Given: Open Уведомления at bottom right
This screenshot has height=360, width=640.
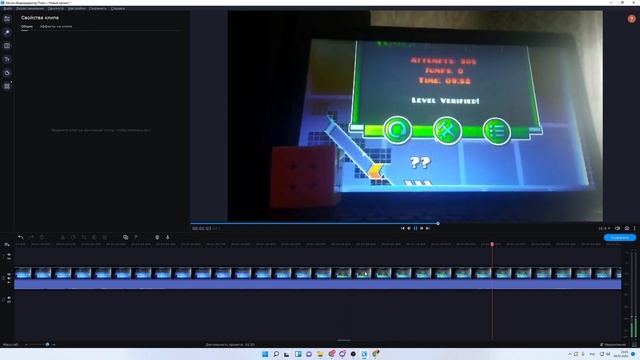Looking at the screenshot, I should 613,345.
